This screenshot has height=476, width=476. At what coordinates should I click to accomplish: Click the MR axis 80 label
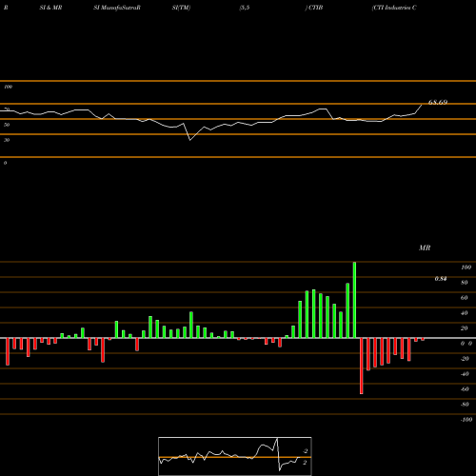click(x=465, y=283)
